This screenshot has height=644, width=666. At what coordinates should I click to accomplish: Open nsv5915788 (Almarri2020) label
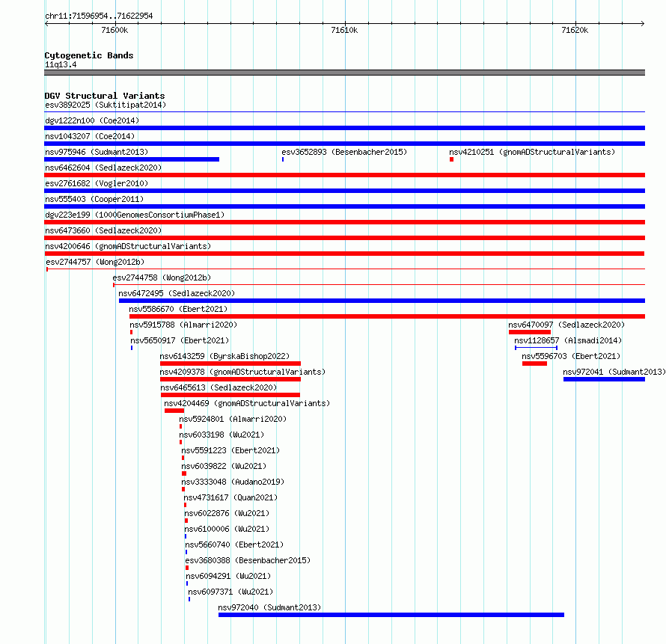pyautogui.click(x=183, y=325)
